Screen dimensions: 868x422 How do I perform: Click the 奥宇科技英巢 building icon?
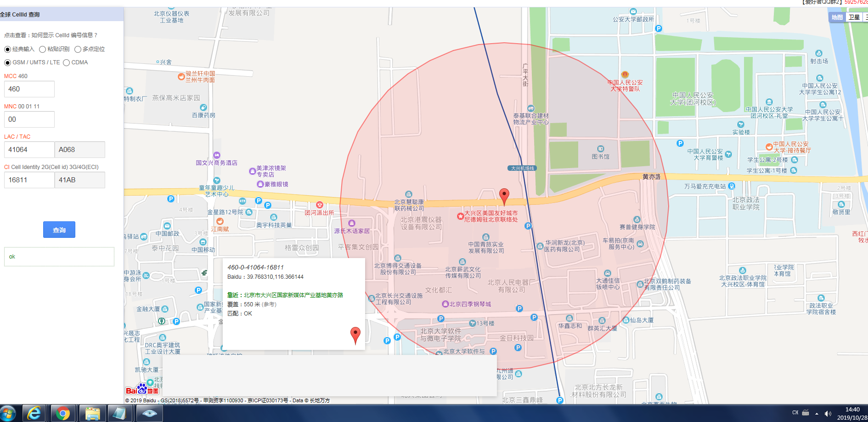coord(274,217)
